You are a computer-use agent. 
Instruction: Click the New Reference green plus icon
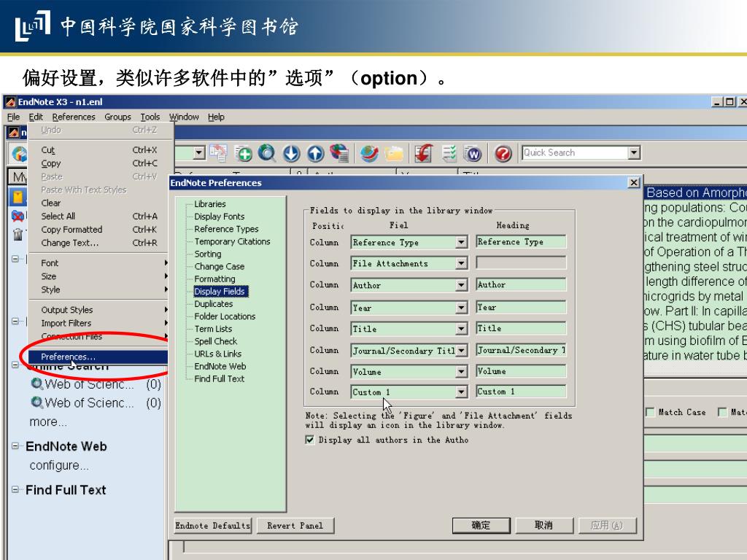(244, 153)
